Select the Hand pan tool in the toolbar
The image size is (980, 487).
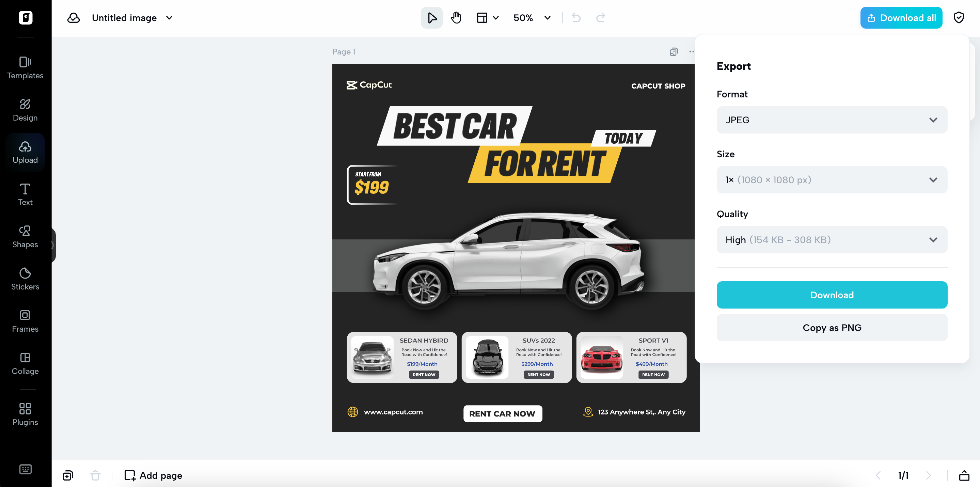[455, 17]
